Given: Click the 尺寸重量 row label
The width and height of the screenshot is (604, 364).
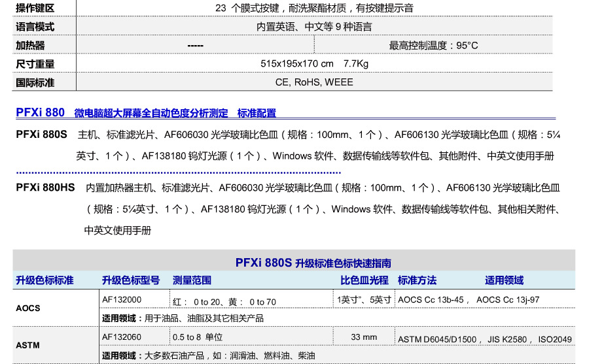Looking at the screenshot, I should pos(35,64).
